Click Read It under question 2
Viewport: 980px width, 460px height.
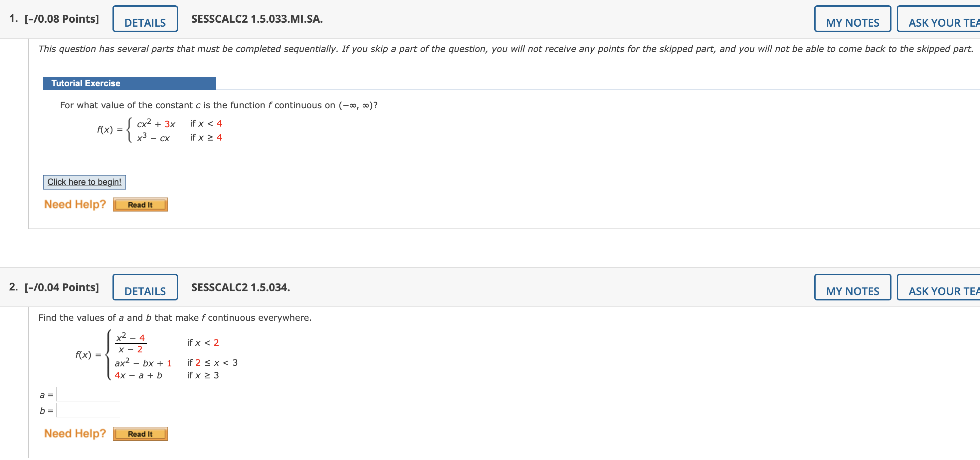[140, 433]
